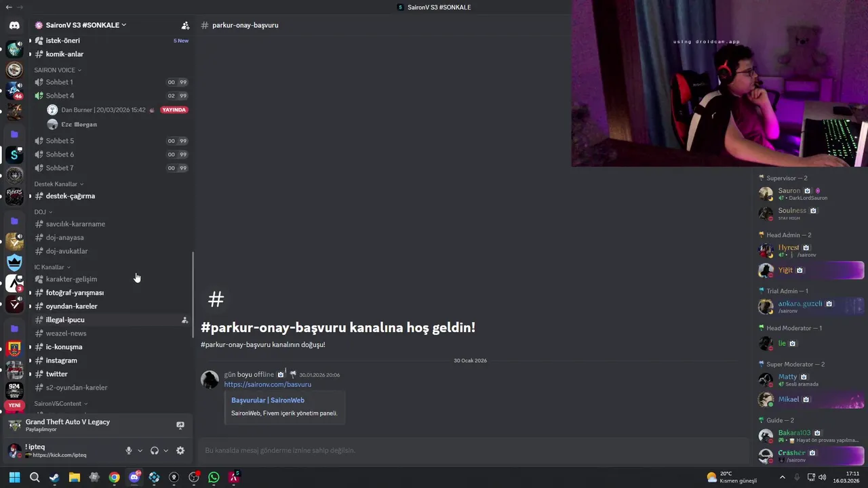Join the Sohbet 6 voice channel
Screen dimensions: 868x488
(111, 155)
